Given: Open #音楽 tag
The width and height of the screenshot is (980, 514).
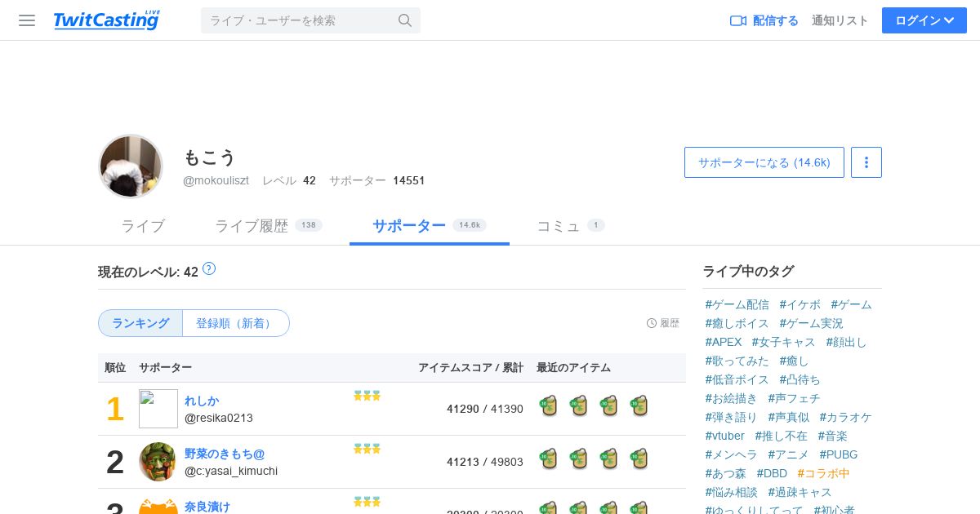Looking at the screenshot, I should click(x=833, y=436).
